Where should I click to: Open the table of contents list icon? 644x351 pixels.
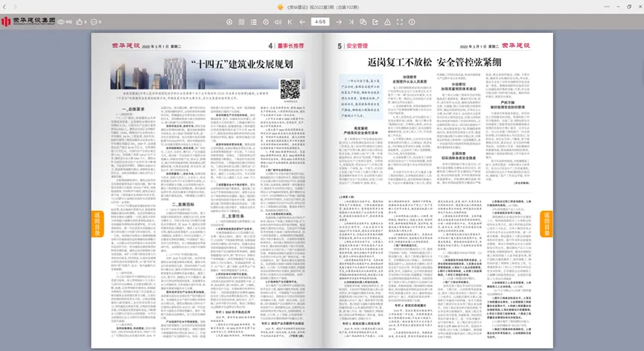coord(254,22)
